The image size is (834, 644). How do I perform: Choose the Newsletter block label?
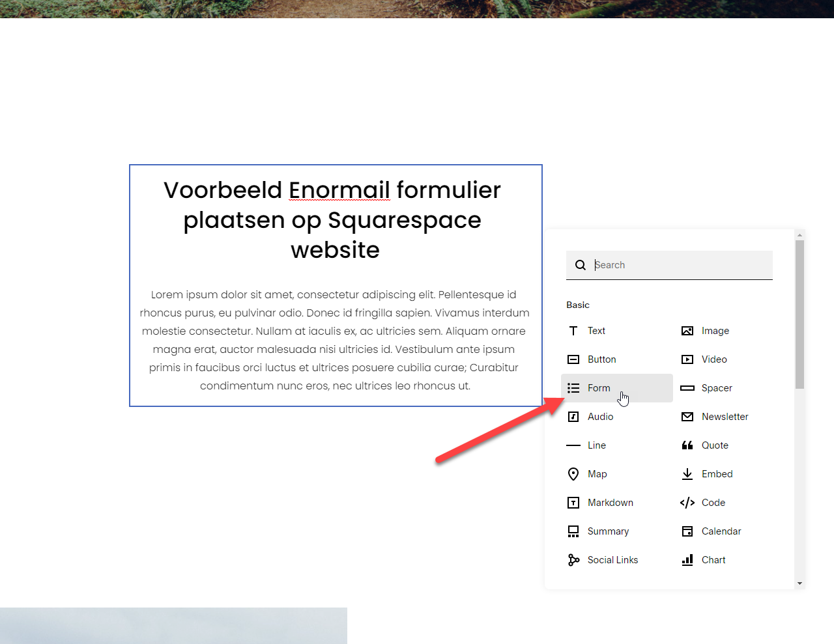click(x=725, y=417)
